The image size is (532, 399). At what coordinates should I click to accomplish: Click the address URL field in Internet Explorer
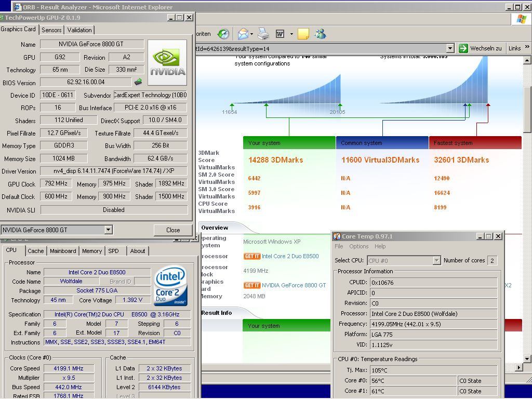[321, 48]
